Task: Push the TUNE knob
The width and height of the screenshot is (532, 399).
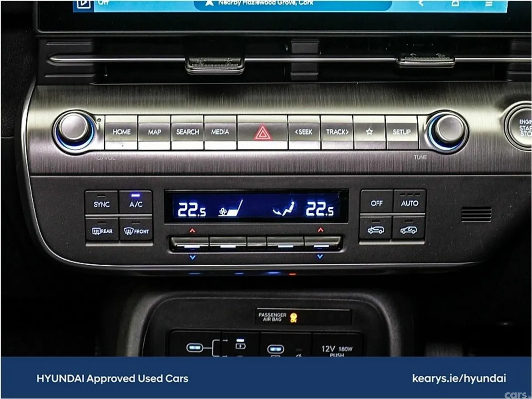Action: click(x=448, y=130)
